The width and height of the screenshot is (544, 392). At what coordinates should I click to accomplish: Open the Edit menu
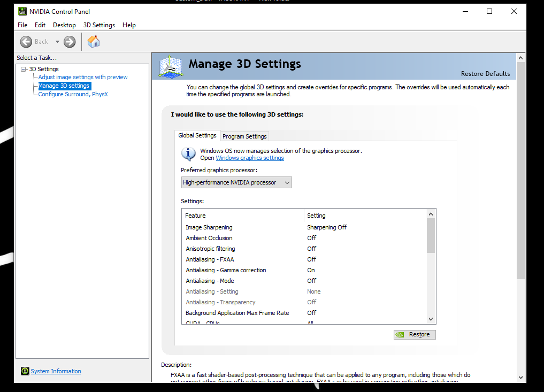click(x=40, y=25)
